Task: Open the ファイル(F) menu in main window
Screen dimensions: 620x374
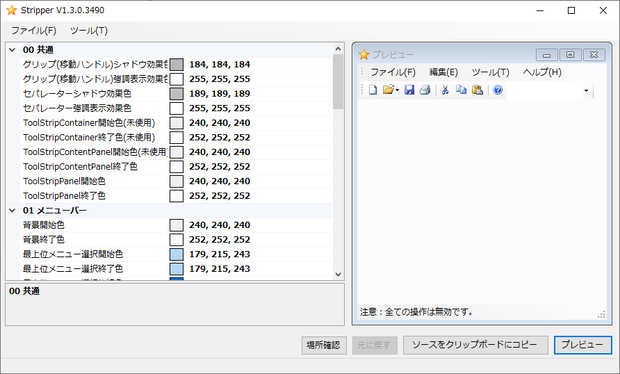Action: coord(34,30)
